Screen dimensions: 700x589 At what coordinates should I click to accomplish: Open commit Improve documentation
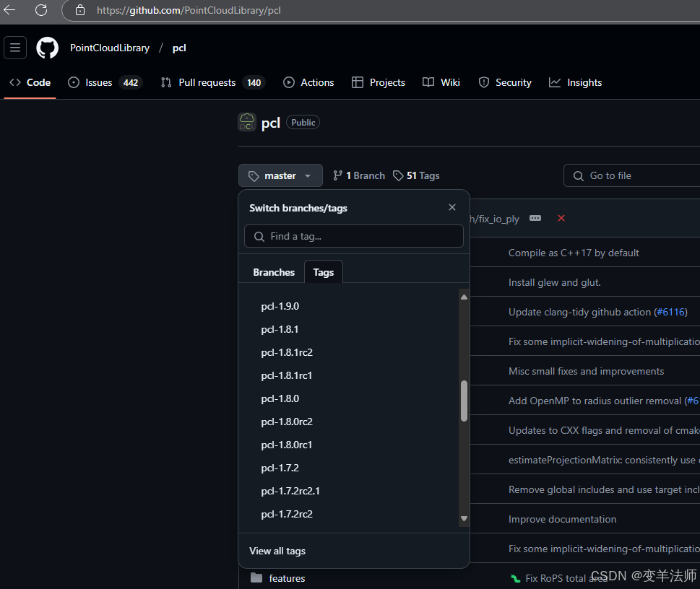pos(563,520)
